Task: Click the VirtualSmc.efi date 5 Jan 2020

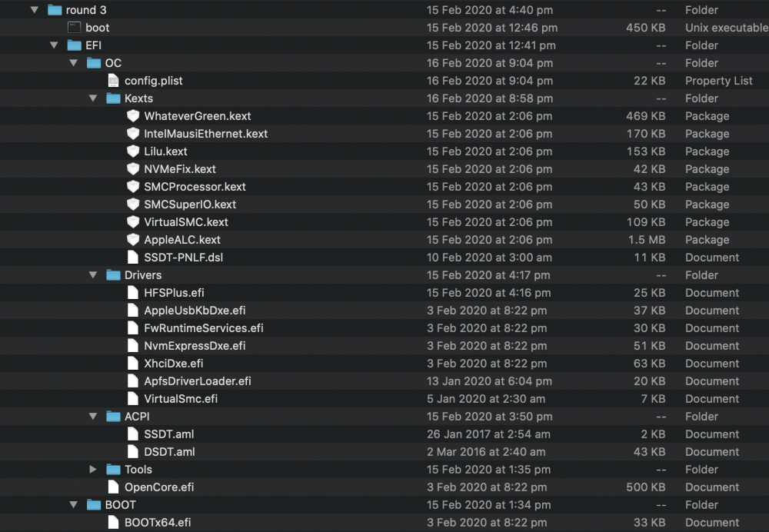Action: tap(486, 399)
